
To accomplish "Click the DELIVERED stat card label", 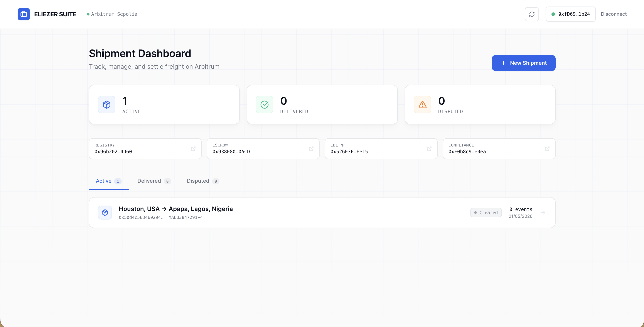I will click(x=294, y=111).
